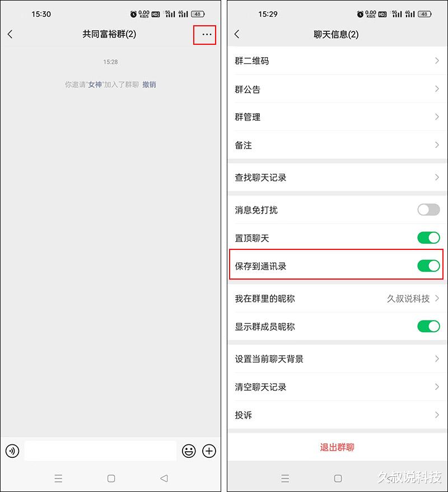Focus the chat message input field
Viewport: 448px width, 492px height.
point(100,451)
